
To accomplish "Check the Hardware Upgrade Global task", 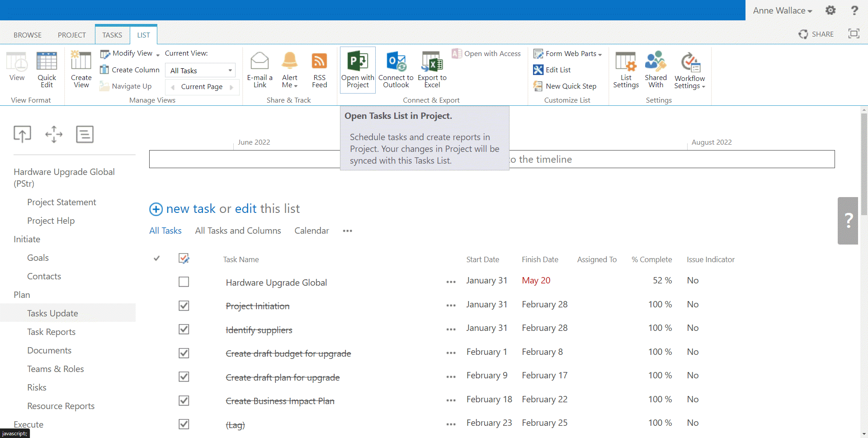I will pyautogui.click(x=184, y=282).
